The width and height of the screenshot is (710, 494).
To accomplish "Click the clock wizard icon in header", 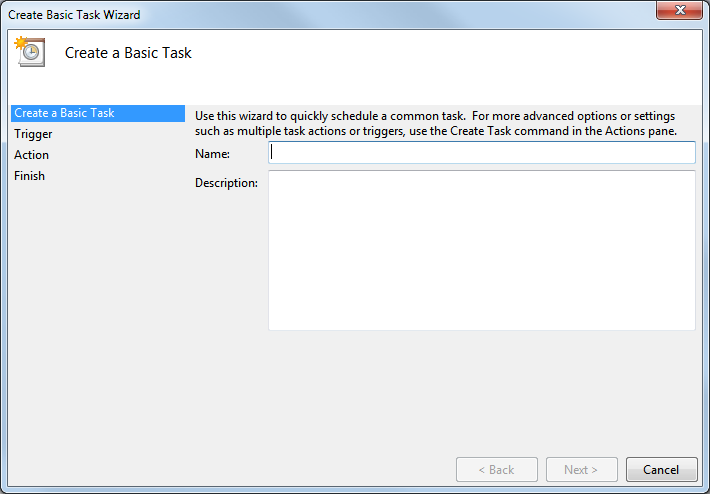I will (30, 52).
